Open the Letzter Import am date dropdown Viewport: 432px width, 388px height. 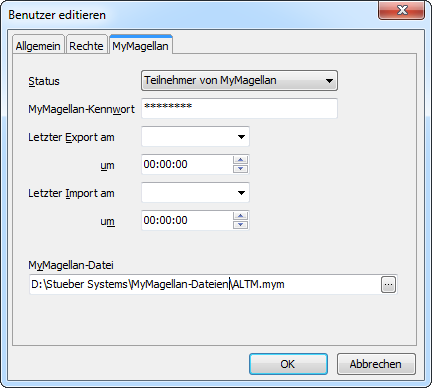click(241, 193)
